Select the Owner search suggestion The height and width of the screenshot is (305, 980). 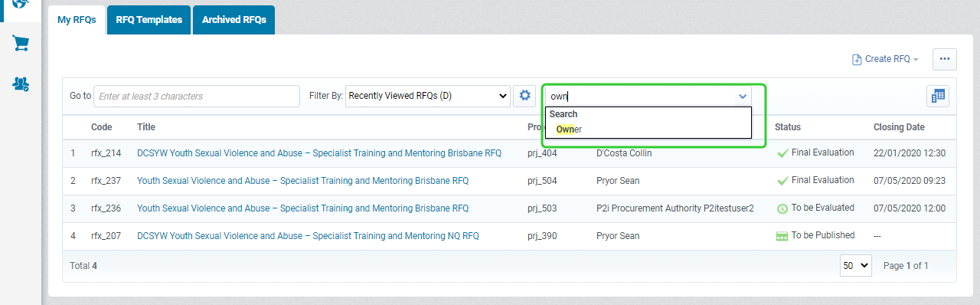(x=569, y=129)
